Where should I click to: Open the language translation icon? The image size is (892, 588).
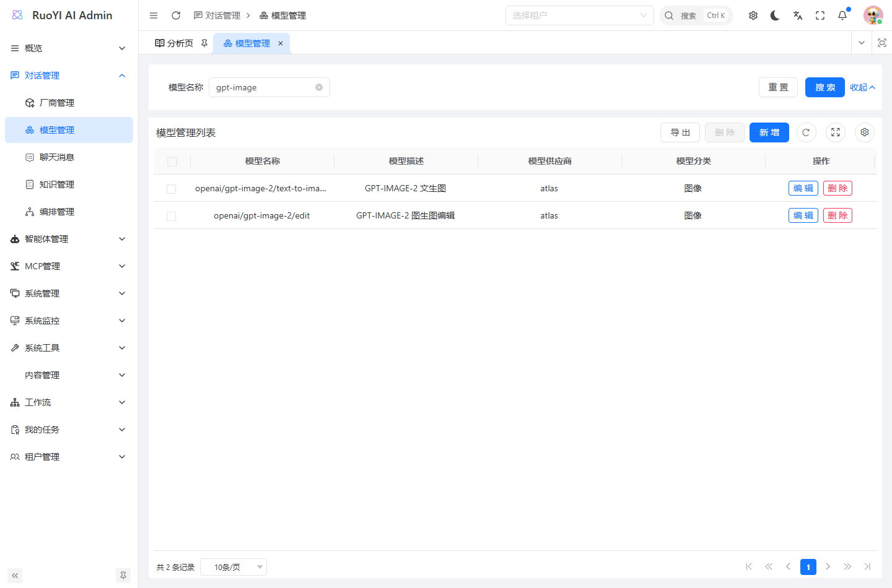coord(798,15)
